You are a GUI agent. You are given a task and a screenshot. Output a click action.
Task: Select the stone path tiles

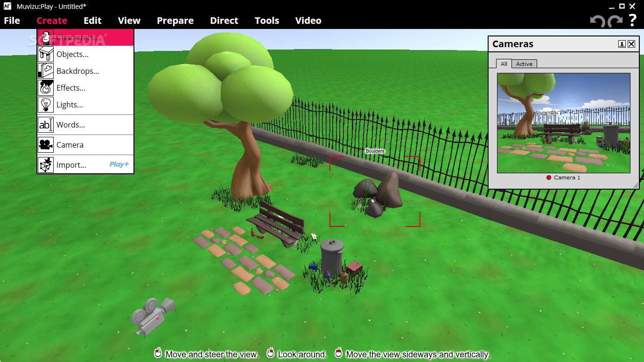click(x=243, y=260)
